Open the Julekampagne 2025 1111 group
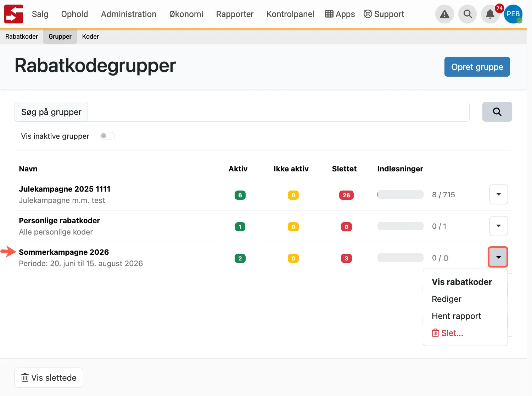Viewport: 532px width, 396px height. (65, 189)
